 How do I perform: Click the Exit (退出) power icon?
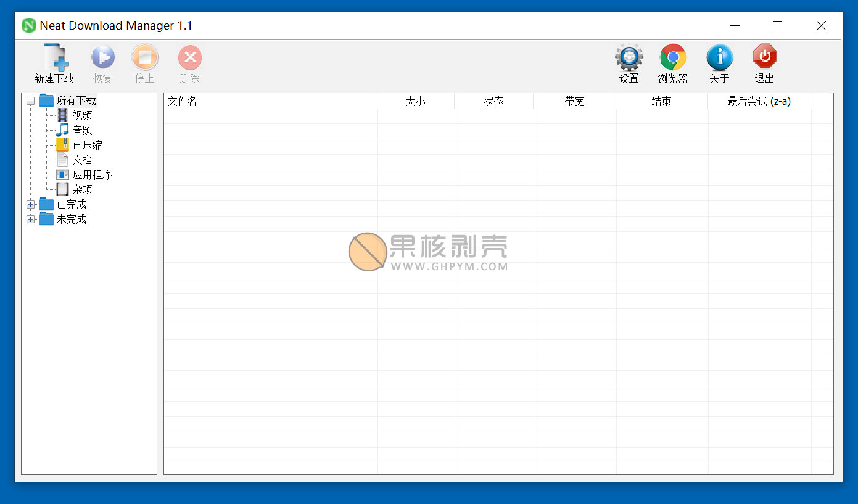(x=765, y=58)
